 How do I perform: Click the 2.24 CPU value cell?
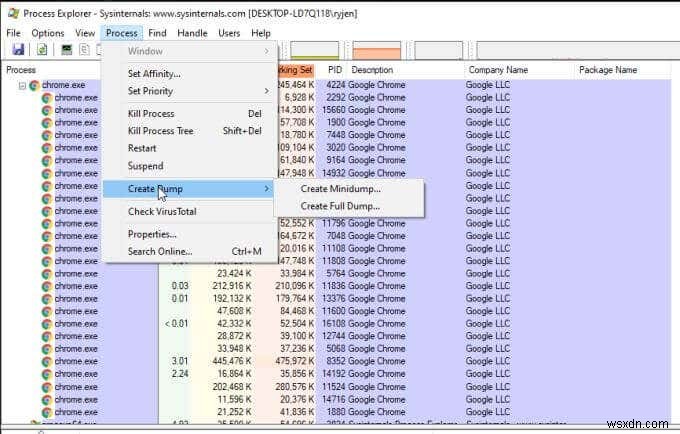tap(180, 374)
